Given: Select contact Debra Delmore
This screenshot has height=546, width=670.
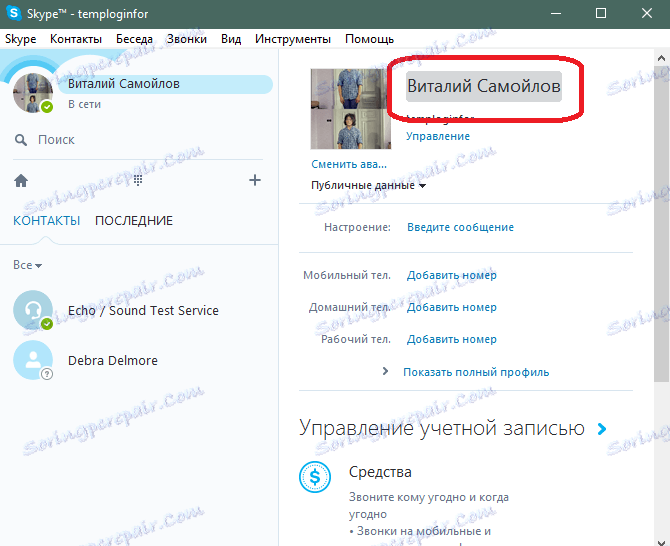Looking at the screenshot, I should 113,361.
